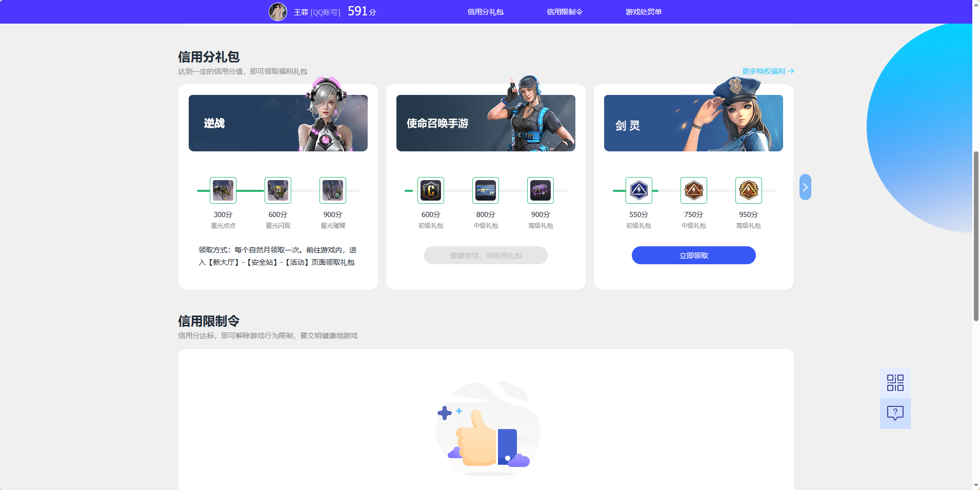Click the 591分 credit score
Viewport: 980px width, 490px height.
(x=362, y=11)
